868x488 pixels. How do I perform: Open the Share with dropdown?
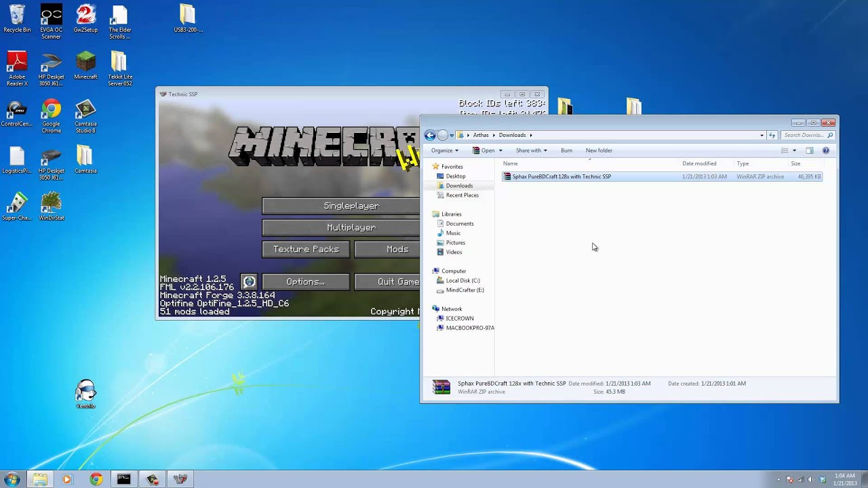(532, 150)
